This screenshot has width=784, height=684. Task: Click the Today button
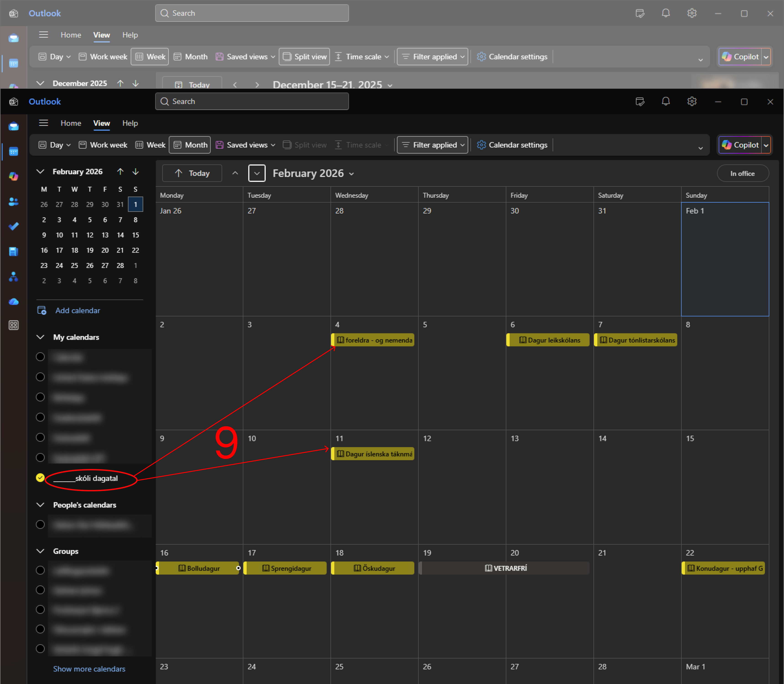tap(192, 173)
